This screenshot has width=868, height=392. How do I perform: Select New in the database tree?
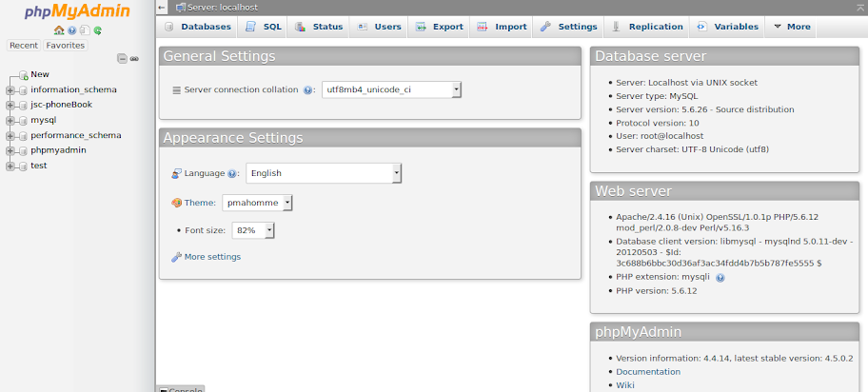pos(40,74)
